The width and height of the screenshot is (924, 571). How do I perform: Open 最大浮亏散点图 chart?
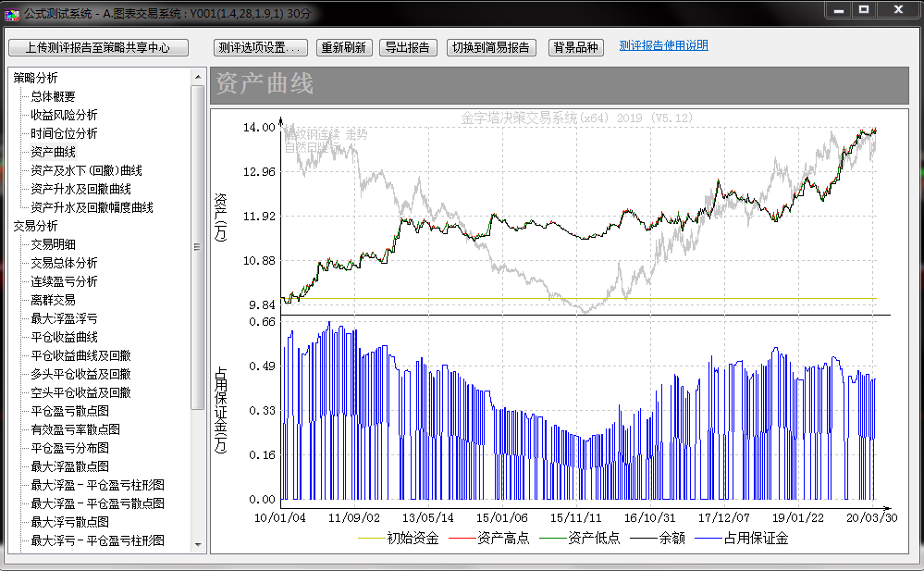tap(69, 522)
